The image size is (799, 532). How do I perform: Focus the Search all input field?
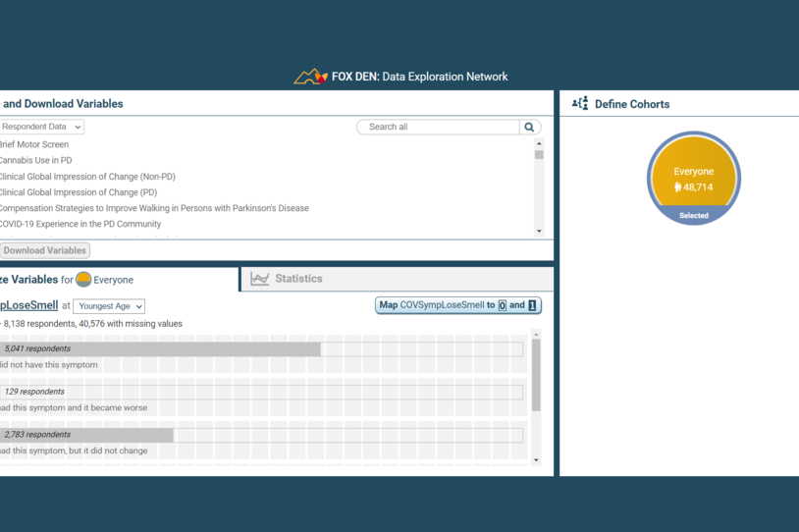[x=438, y=127]
